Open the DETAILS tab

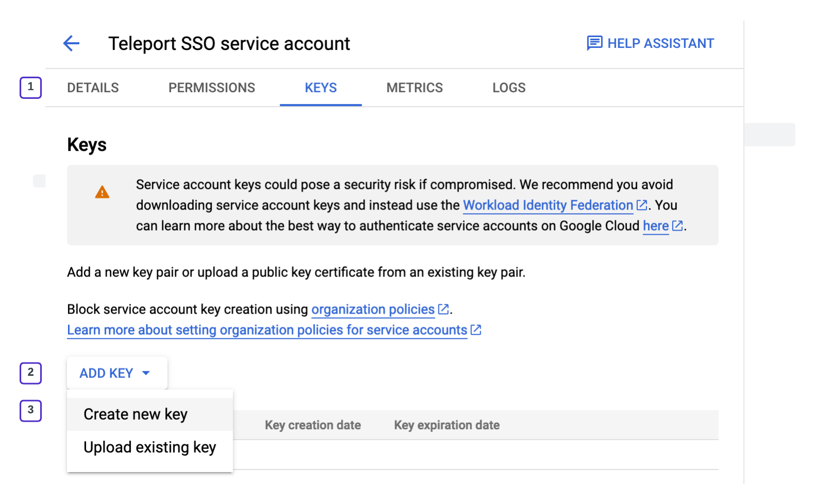(93, 88)
